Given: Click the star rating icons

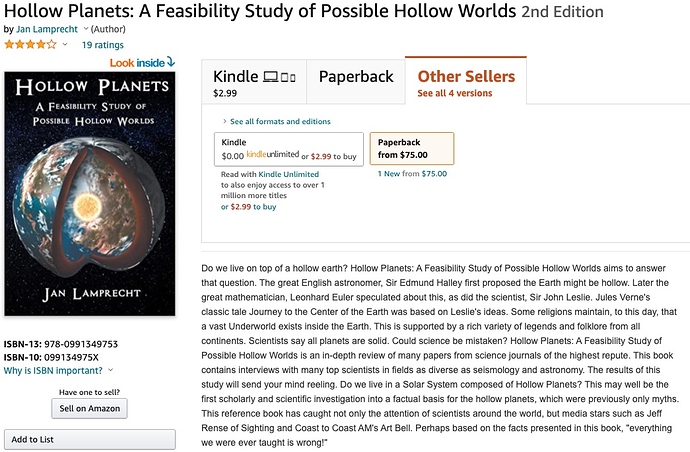Looking at the screenshot, I should (30, 45).
